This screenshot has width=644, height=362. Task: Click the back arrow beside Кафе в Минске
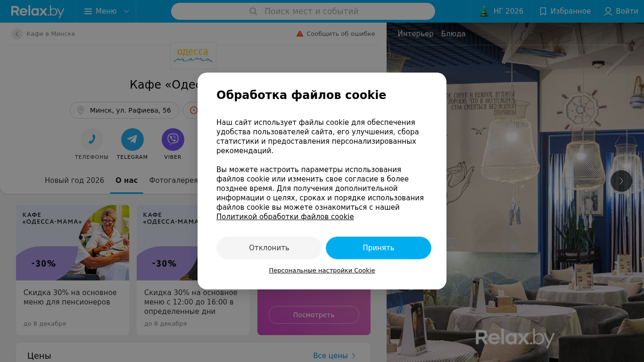[x=17, y=34]
